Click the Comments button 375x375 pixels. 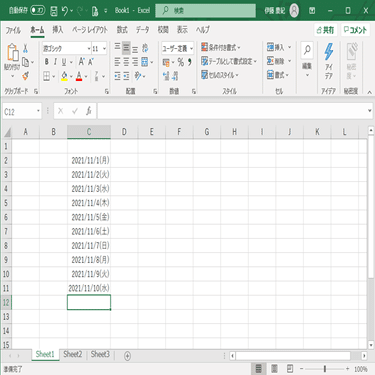[x=355, y=30]
